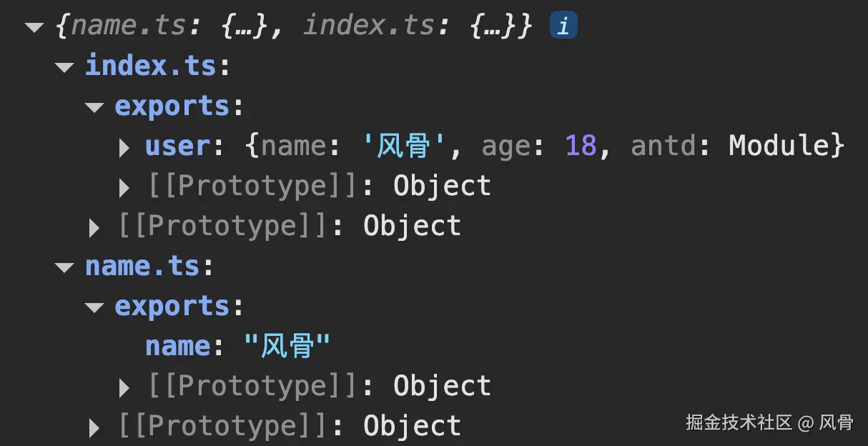Click the 掘金技术社区 watermark text

coord(739,422)
